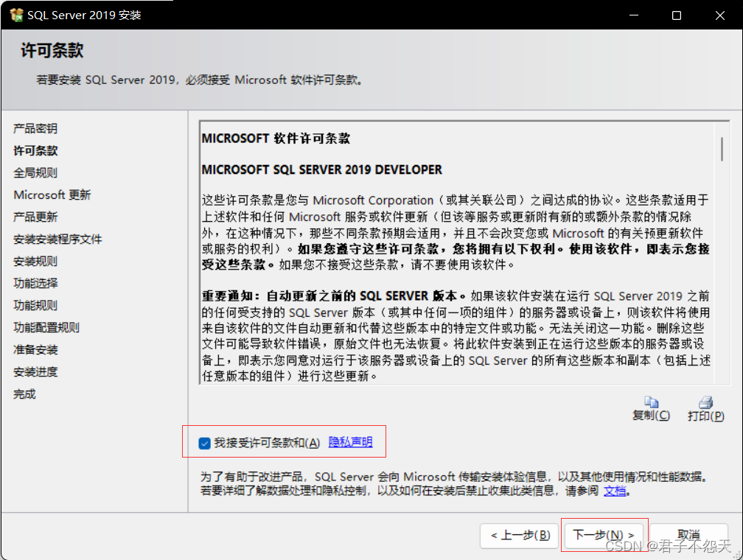This screenshot has height=560, width=743.
Task: Select the 全局规则 step in sidebar
Action: (x=35, y=173)
